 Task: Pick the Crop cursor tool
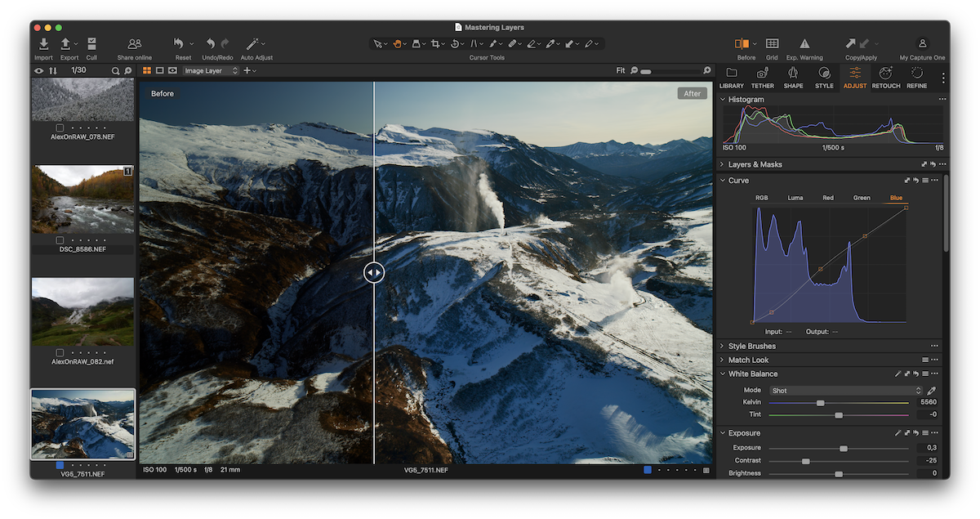click(436, 44)
